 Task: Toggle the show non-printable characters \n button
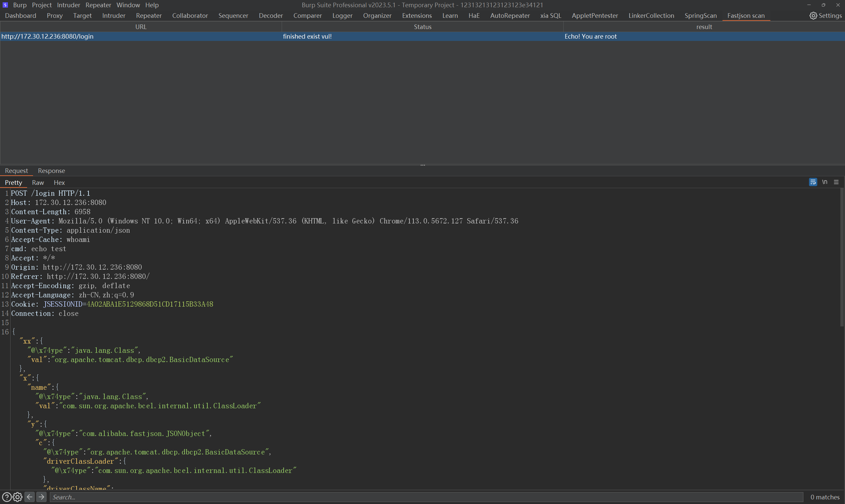click(x=825, y=182)
